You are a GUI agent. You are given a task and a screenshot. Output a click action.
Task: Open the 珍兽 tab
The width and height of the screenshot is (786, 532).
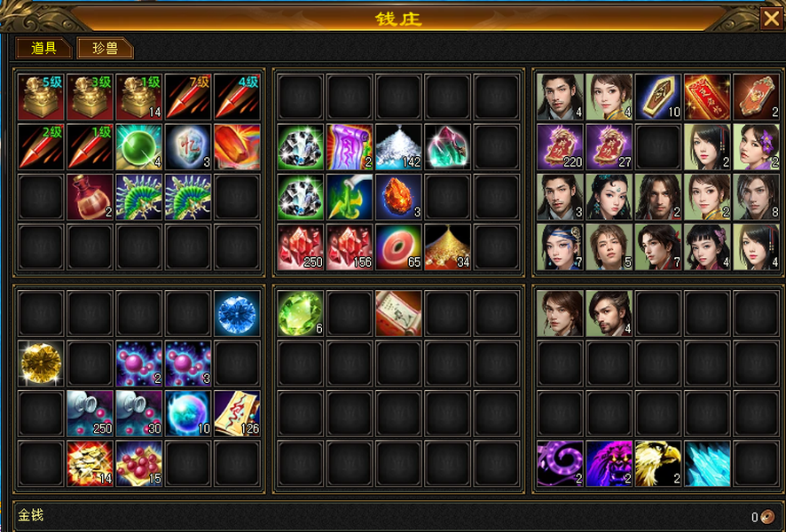[x=105, y=48]
